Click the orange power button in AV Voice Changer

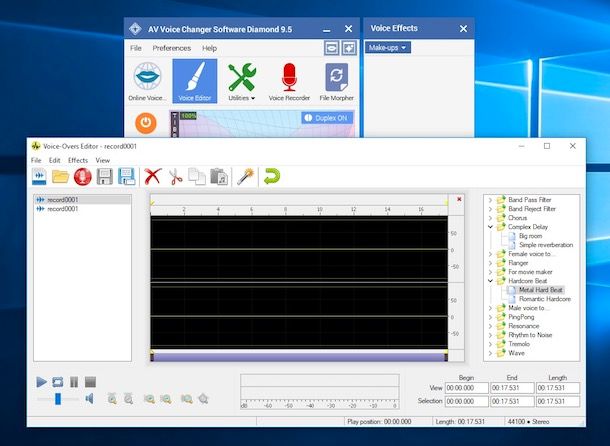point(146,123)
